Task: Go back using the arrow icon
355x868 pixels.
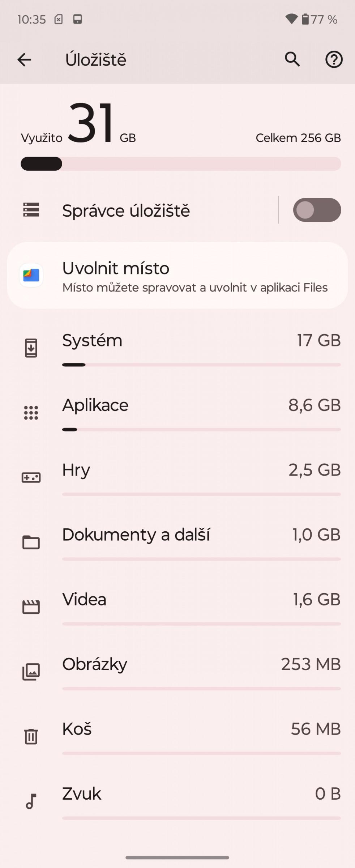Action: pos(24,60)
